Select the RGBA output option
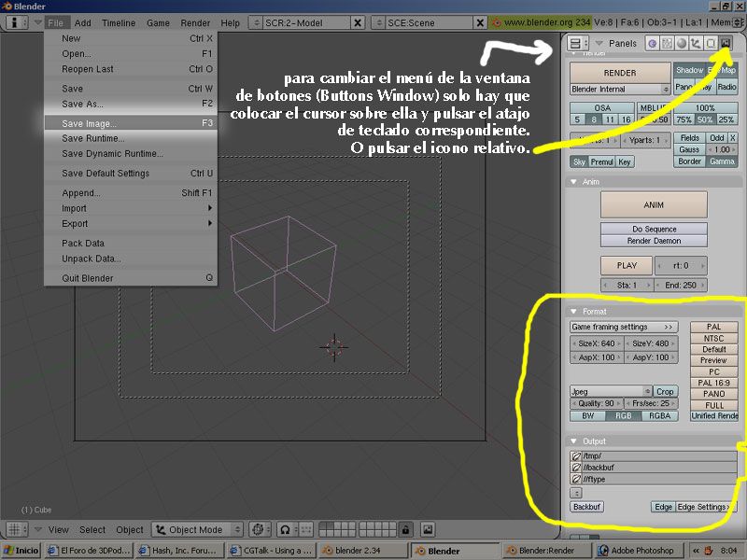The image size is (747, 560). 659,415
